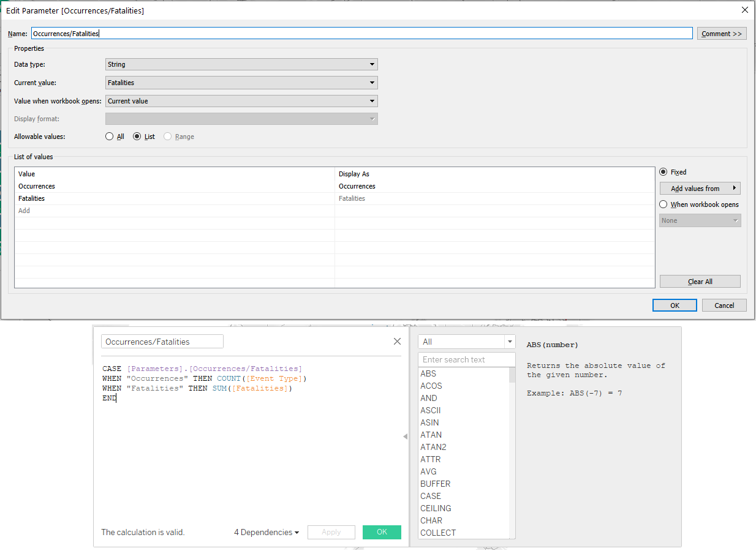Select the "Range" allowable values option
The width and height of the screenshot is (756, 551).
[166, 136]
